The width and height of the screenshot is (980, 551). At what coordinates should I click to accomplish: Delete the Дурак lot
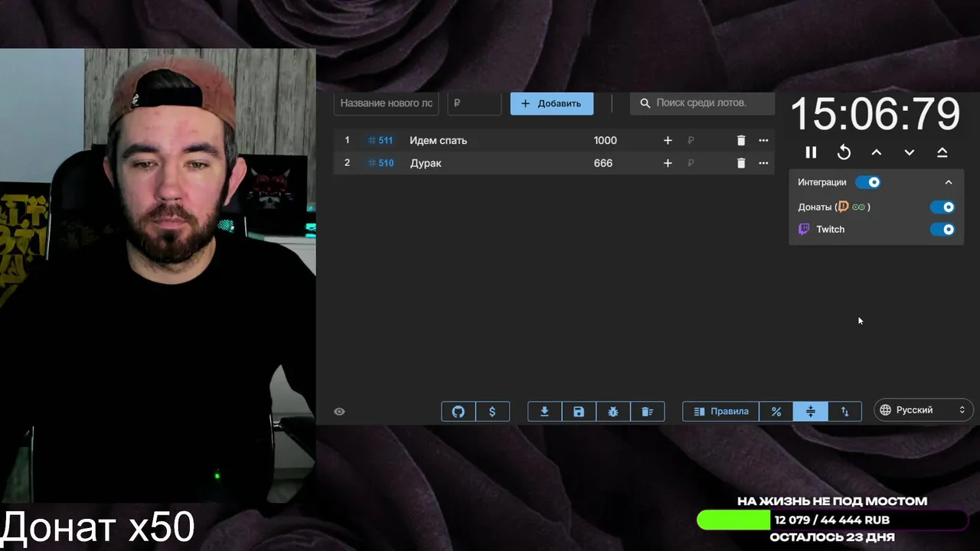[x=741, y=163]
